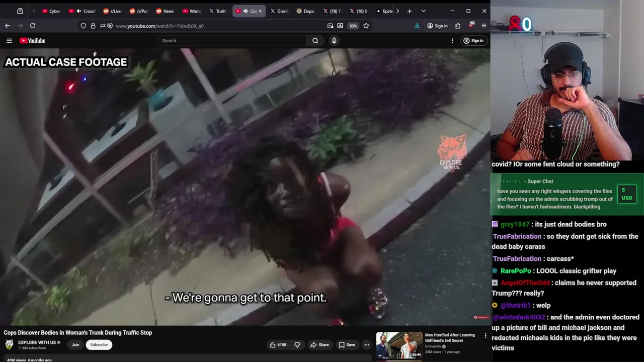Screen dimensions: 644x362
Task: Switch to the Cyber YouTube tab
Action: pos(51,11)
